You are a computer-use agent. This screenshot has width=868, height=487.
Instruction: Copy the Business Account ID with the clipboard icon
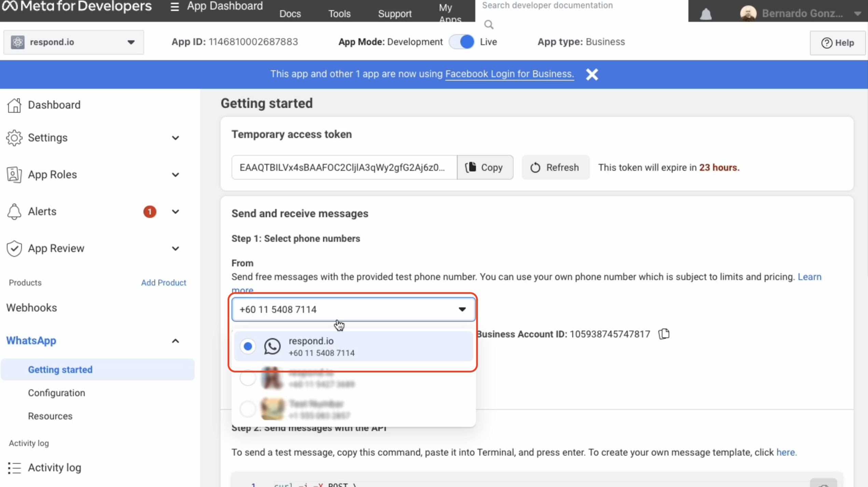pos(664,334)
